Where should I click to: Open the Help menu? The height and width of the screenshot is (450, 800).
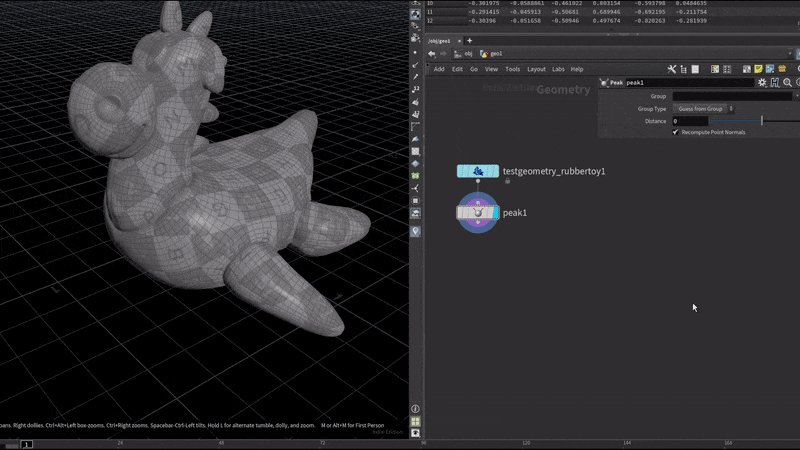(x=577, y=69)
